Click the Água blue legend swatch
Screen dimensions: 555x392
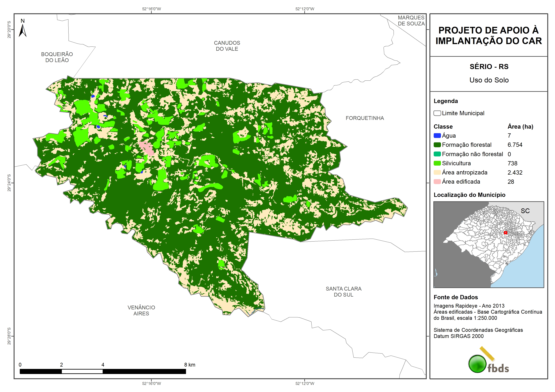[437, 136]
